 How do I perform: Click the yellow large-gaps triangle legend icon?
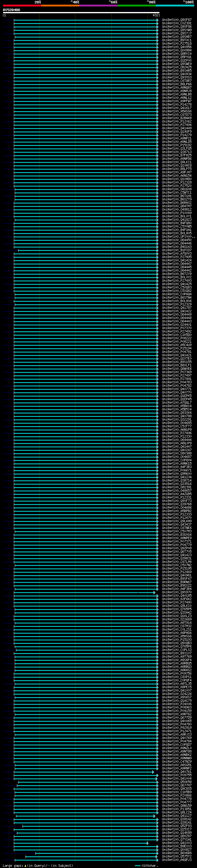(x=25, y=865)
